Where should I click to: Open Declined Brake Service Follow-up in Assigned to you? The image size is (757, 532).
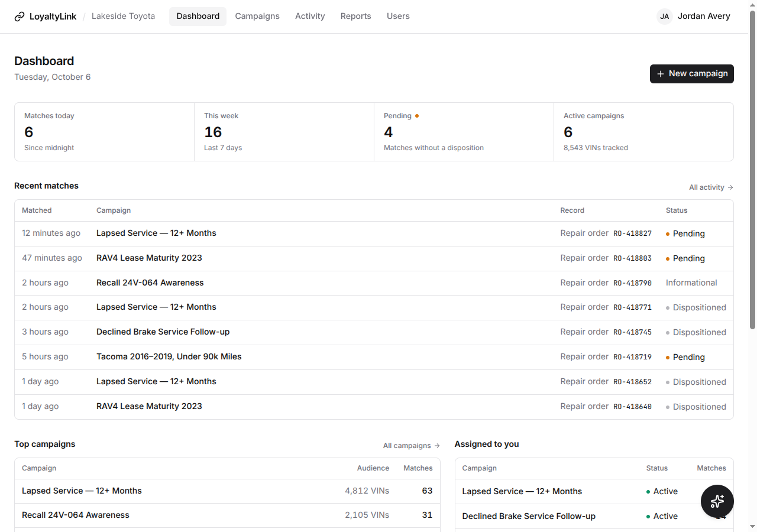[529, 517]
